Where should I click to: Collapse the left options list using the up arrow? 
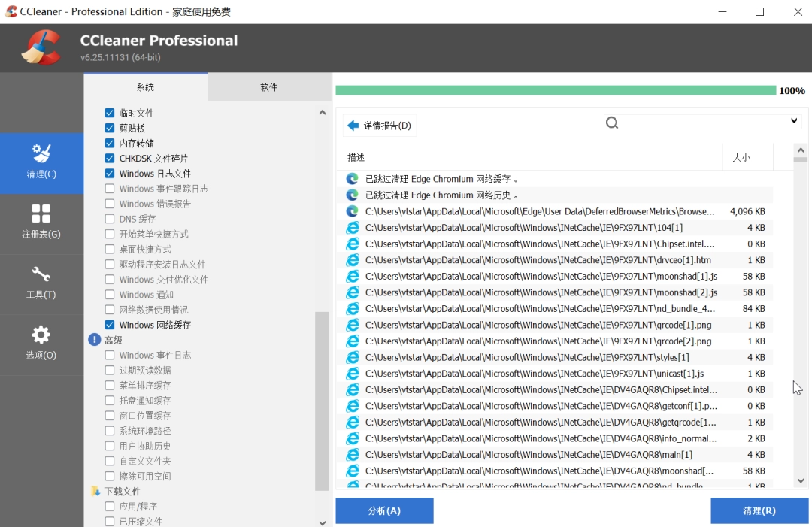pyautogui.click(x=322, y=111)
